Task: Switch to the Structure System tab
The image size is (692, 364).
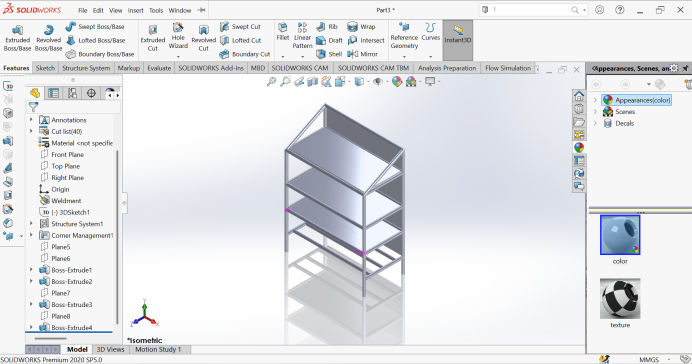Action: pyautogui.click(x=86, y=68)
